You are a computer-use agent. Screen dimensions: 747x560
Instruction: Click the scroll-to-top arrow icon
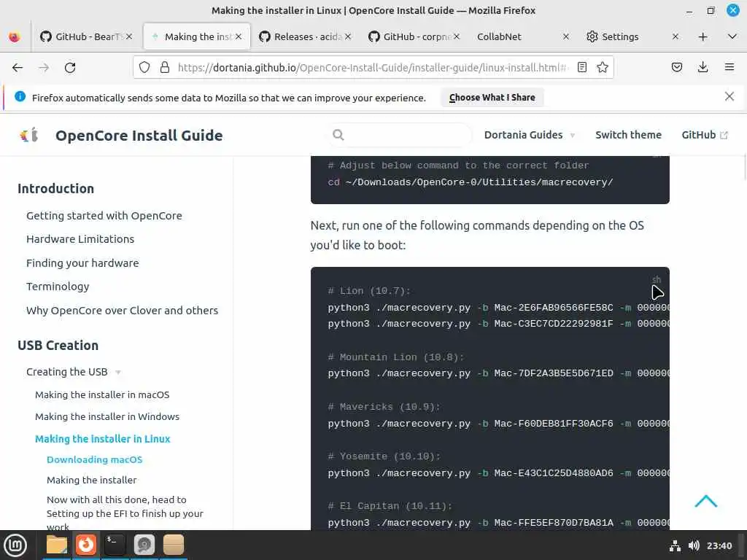705,501
